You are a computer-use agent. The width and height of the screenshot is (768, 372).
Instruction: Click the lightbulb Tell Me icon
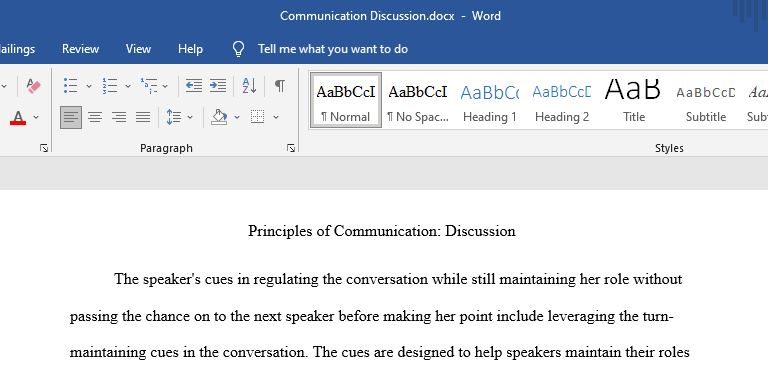(x=238, y=49)
